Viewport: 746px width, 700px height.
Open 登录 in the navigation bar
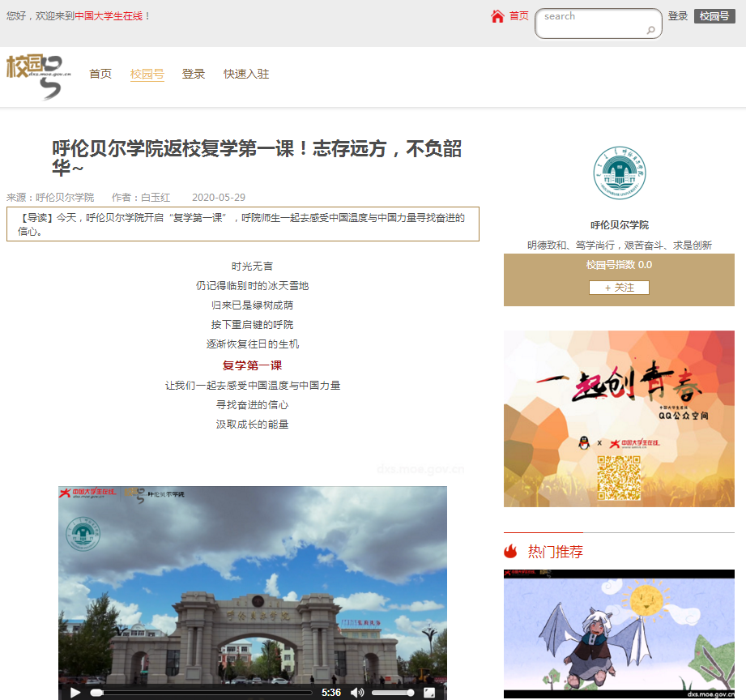194,74
